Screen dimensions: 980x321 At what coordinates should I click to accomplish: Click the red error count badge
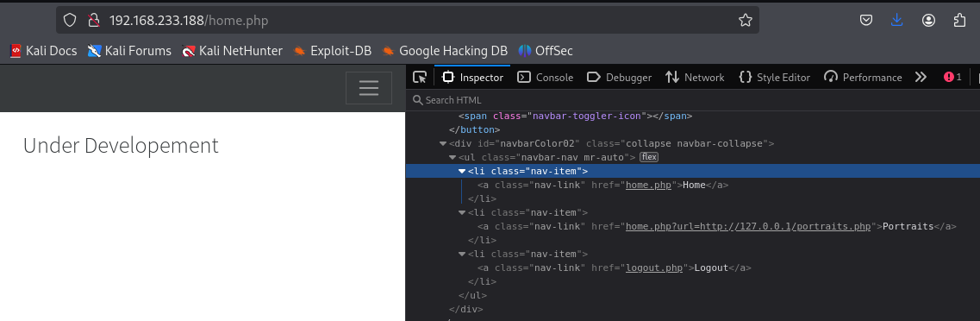click(x=952, y=77)
